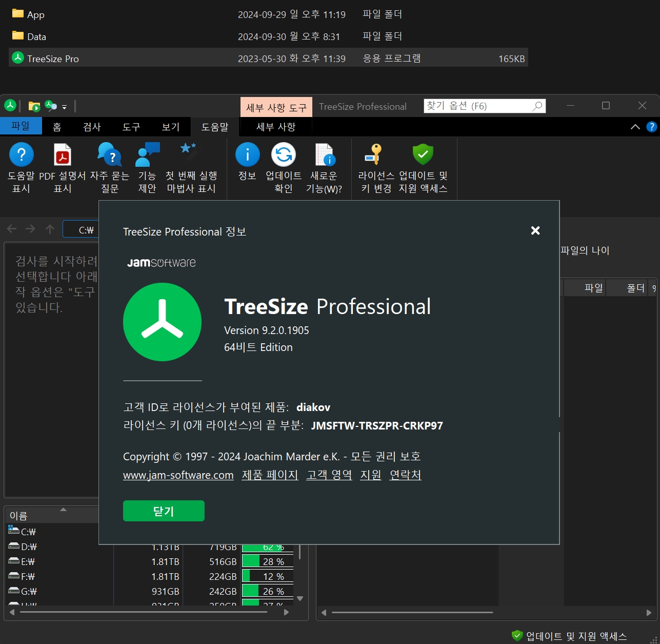The height and width of the screenshot is (644, 660).
Task: Click the 12 % usage bar for F:\
Action: point(268,576)
